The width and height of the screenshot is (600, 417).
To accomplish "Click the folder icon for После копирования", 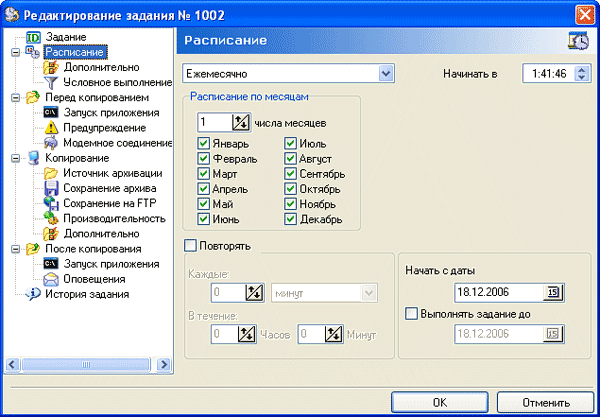I will [33, 249].
